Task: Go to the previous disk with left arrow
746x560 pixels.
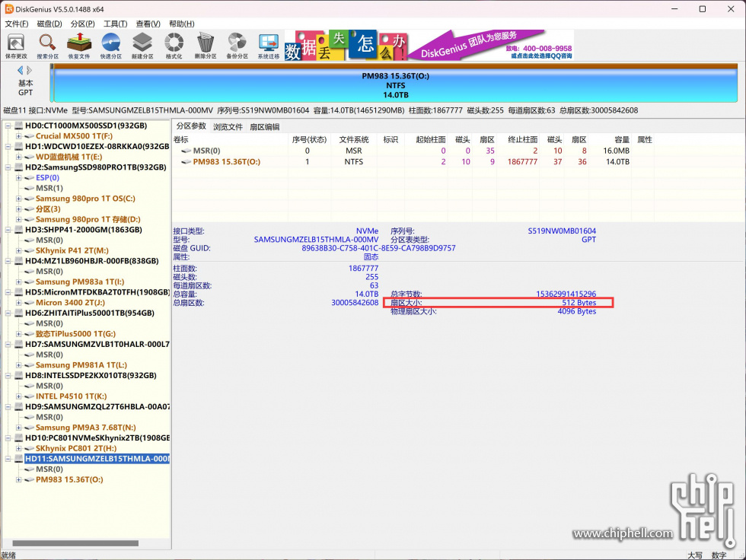Action: tap(21, 70)
